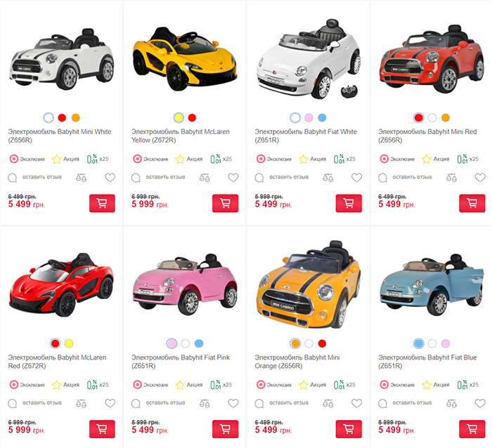This screenshot has width=492, height=448.
Task: Click 'оставить отзыв' under Mini Red
Action: point(412,177)
